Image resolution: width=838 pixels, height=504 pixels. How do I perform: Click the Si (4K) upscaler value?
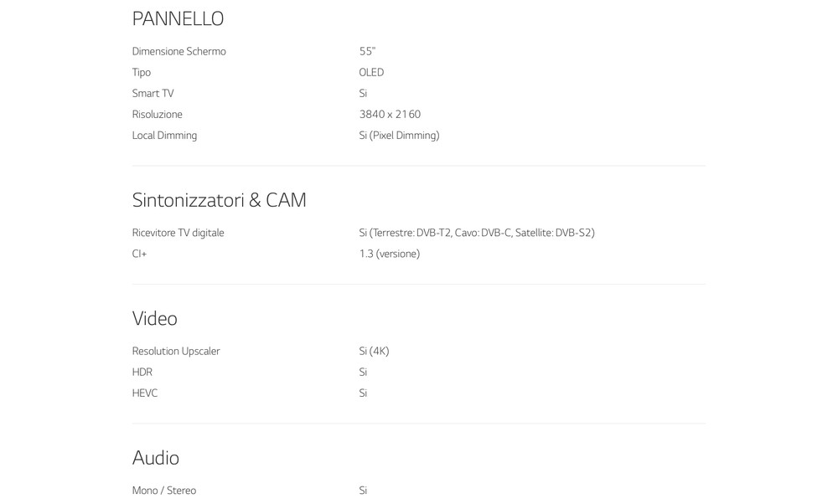click(374, 351)
